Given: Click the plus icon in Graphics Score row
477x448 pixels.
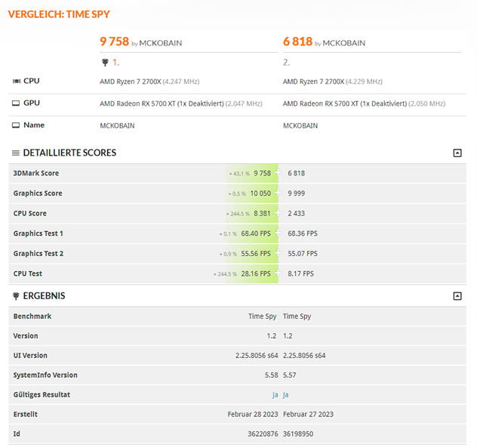Looking at the screenshot, I should [x=278, y=193].
